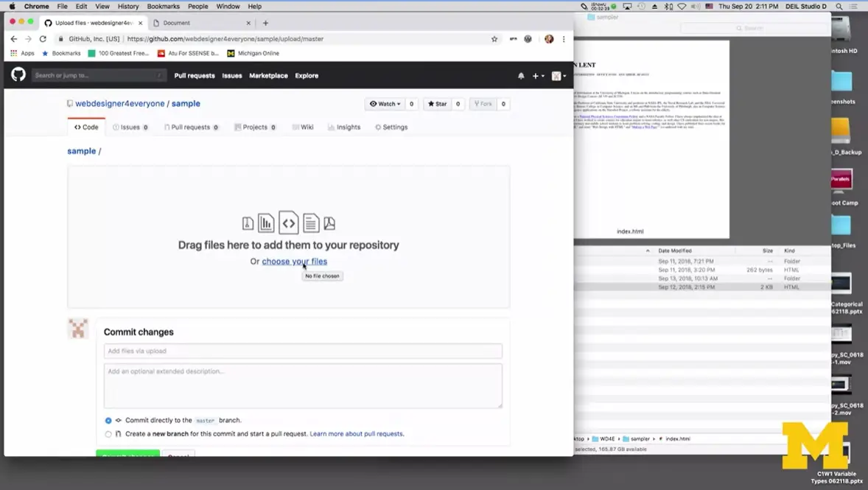The height and width of the screenshot is (490, 868).
Task: Click the Add files via upload field
Action: pyautogui.click(x=304, y=351)
